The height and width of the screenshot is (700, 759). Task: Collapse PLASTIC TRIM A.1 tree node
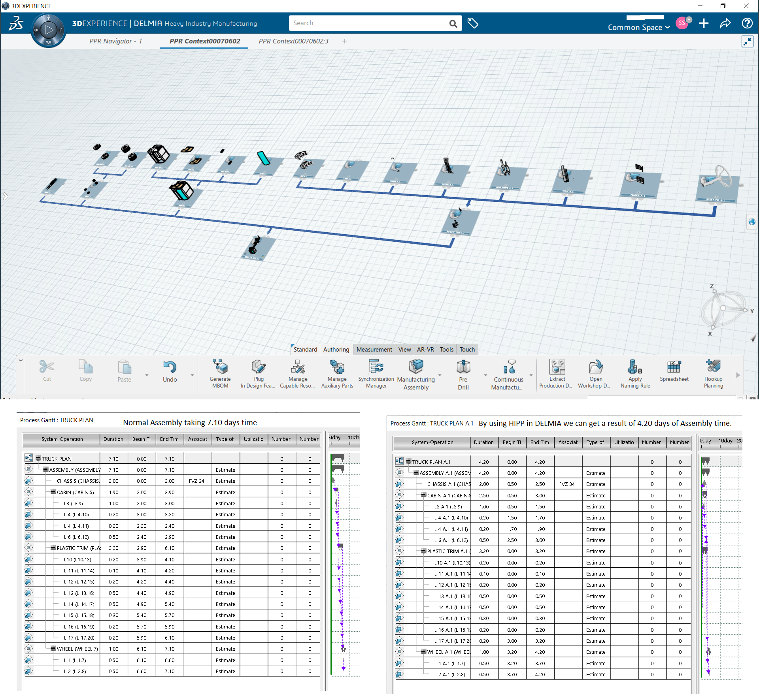click(423, 551)
